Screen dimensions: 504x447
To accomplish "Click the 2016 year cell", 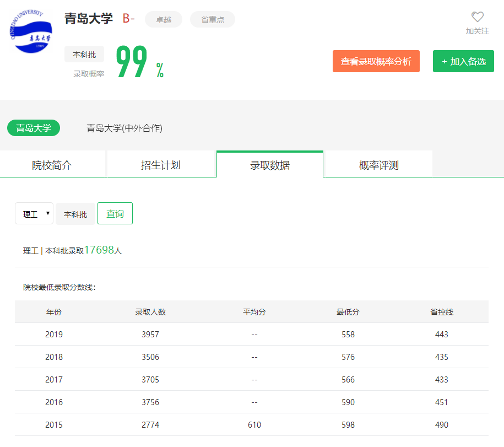I will pos(54,402).
